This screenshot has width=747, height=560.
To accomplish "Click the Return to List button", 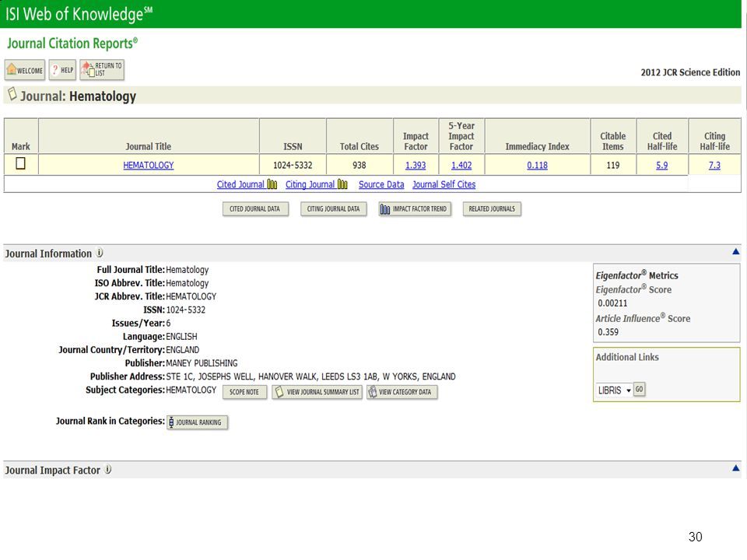I will [x=102, y=70].
